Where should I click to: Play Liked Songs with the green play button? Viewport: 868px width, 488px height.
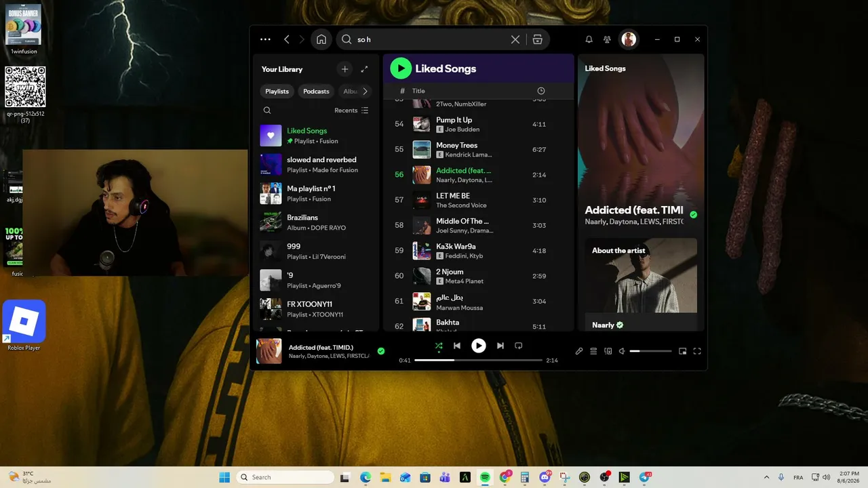coord(401,68)
